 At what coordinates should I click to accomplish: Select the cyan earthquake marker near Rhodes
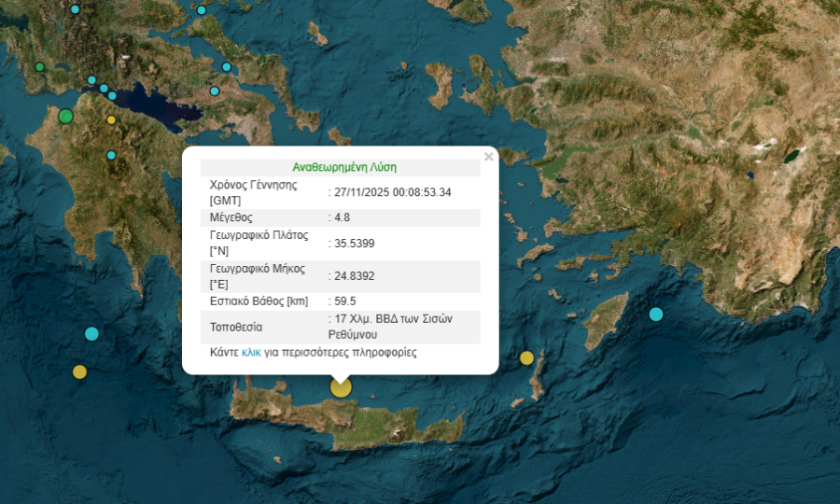coord(656,315)
